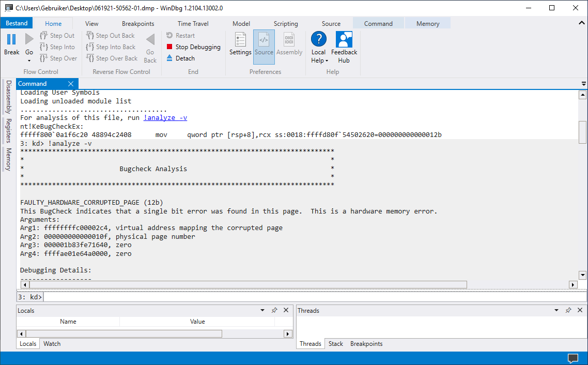588x365 pixels.
Task: Click the Detach icon
Action: pos(169,58)
